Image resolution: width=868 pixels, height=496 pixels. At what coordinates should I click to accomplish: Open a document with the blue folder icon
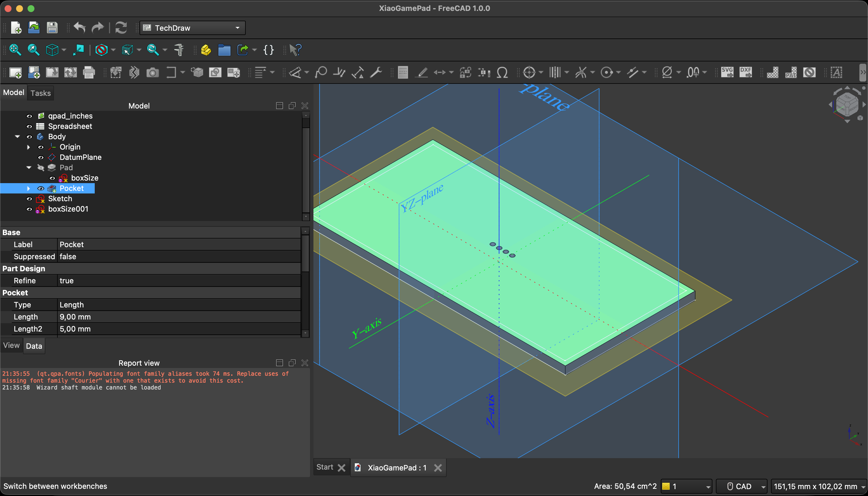[x=224, y=50]
